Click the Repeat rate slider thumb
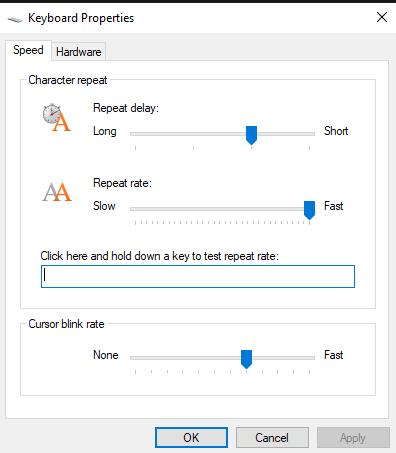 tap(309, 210)
